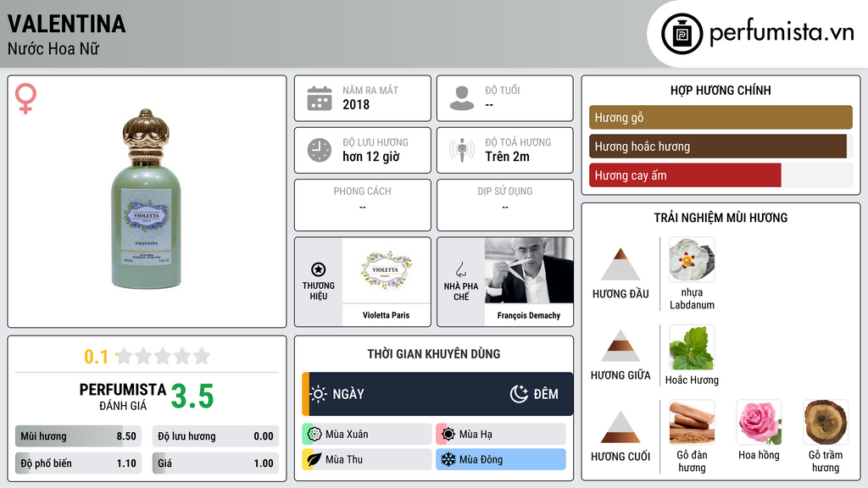Image resolution: width=868 pixels, height=488 pixels.
Task: Click the calendar icon beside Năm ra mắt
Action: pos(320,98)
